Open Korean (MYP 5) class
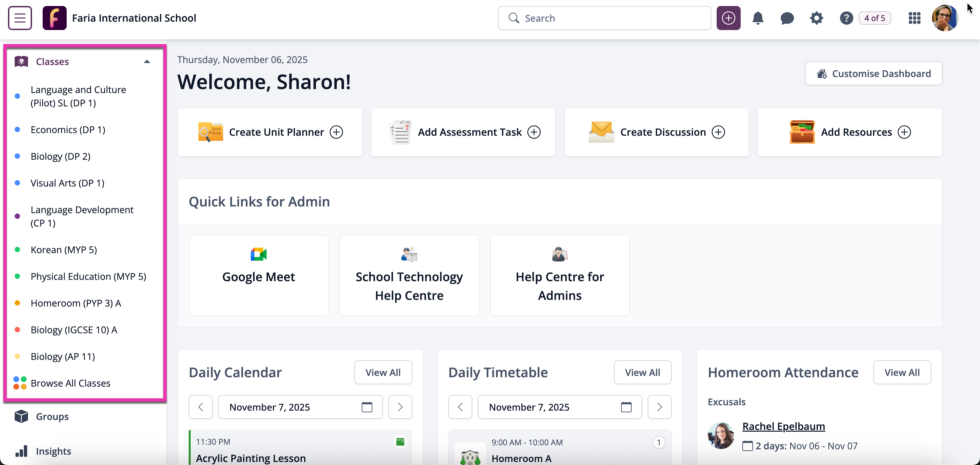The image size is (980, 465). point(64,250)
